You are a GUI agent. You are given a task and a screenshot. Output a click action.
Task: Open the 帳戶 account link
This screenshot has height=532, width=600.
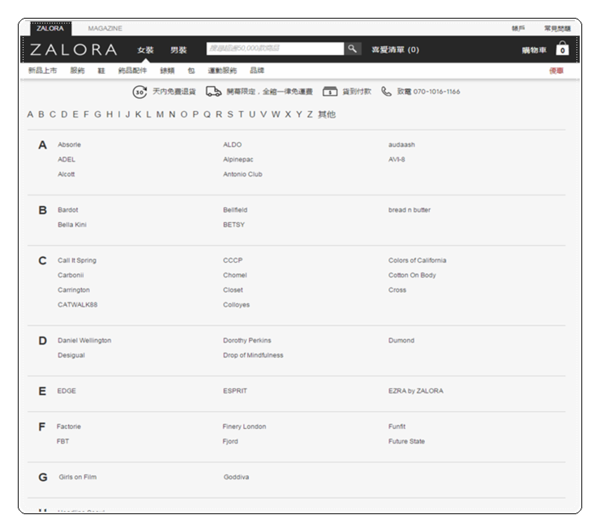coord(518,28)
